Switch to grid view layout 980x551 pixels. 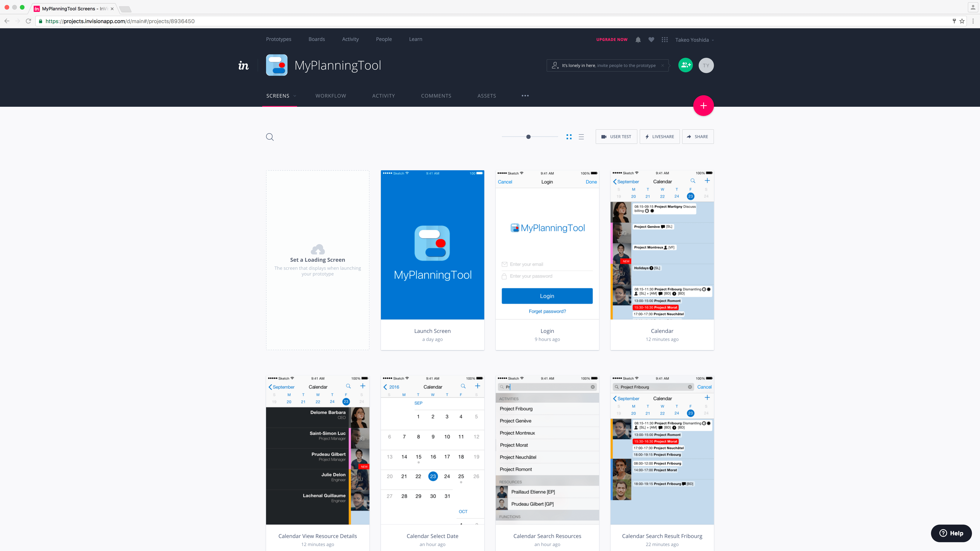click(x=569, y=137)
